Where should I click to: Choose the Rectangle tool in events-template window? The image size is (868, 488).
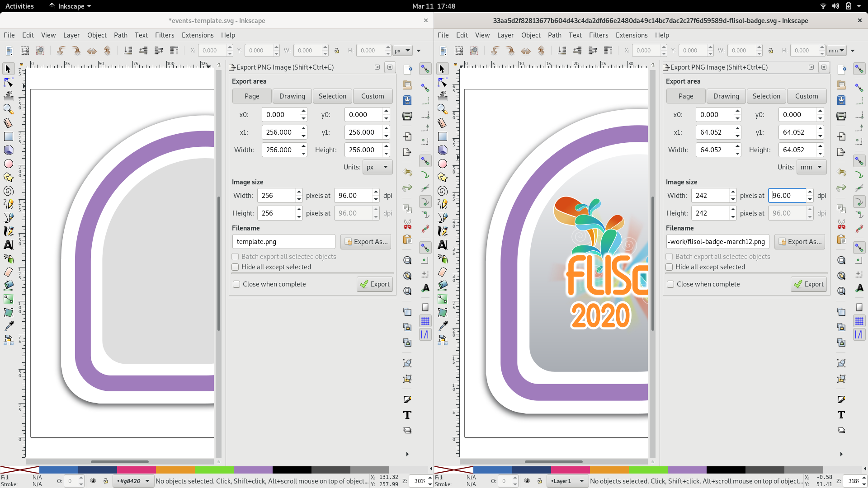pos(8,136)
